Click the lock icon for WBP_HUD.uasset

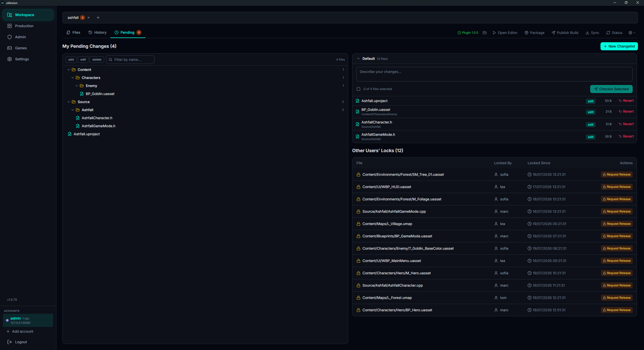(x=358, y=187)
